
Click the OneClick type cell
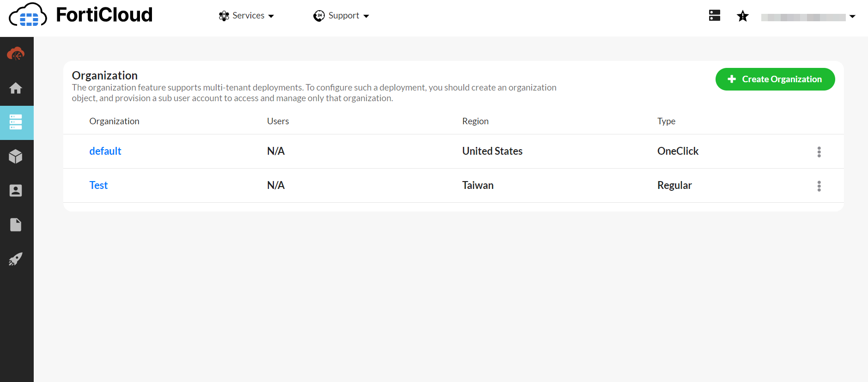click(x=678, y=151)
